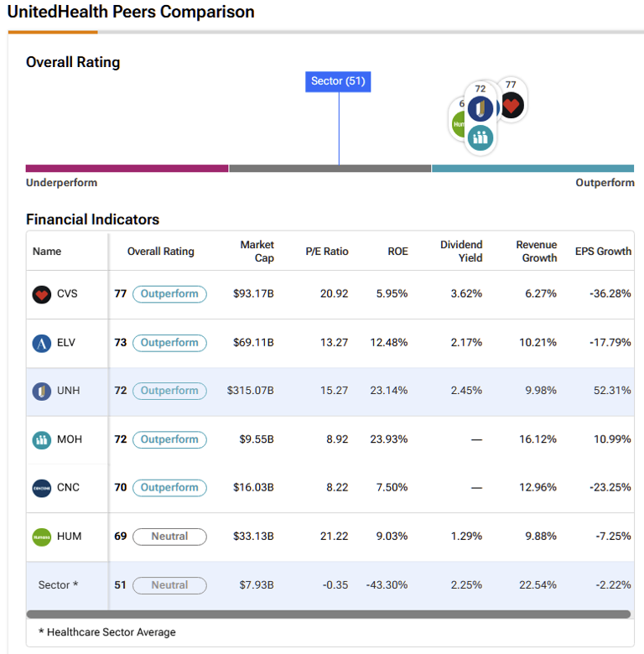Click the 52.31% EPS growth value
Screen dimensions: 644x654
[612, 391]
